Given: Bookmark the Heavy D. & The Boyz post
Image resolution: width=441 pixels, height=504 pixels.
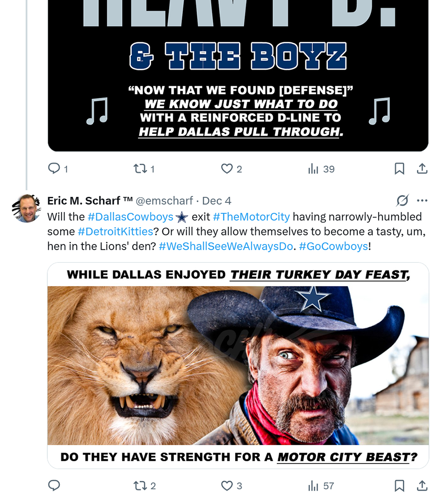Looking at the screenshot, I should pyautogui.click(x=399, y=169).
